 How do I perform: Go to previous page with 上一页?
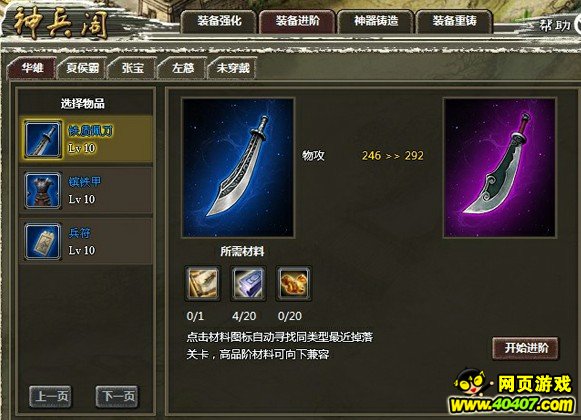point(51,397)
